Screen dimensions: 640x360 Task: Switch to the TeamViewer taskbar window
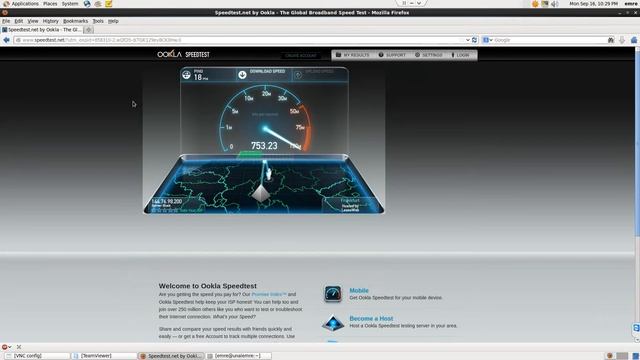(104, 356)
